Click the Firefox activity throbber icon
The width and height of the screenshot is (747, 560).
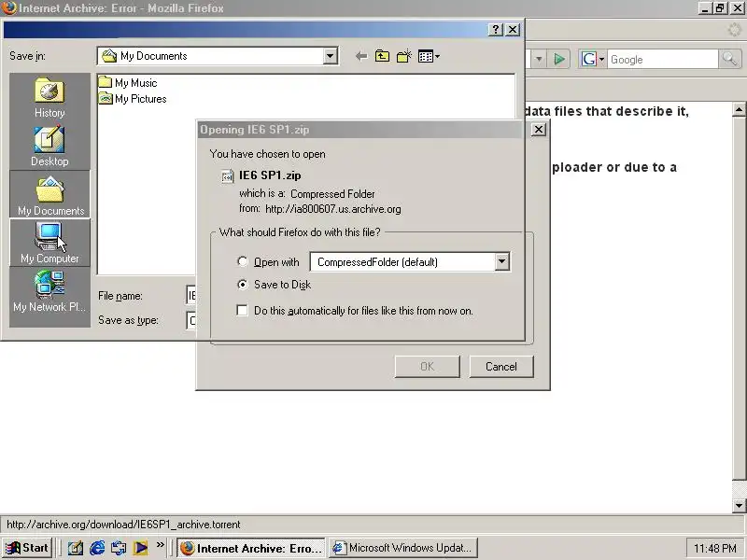pos(734,30)
